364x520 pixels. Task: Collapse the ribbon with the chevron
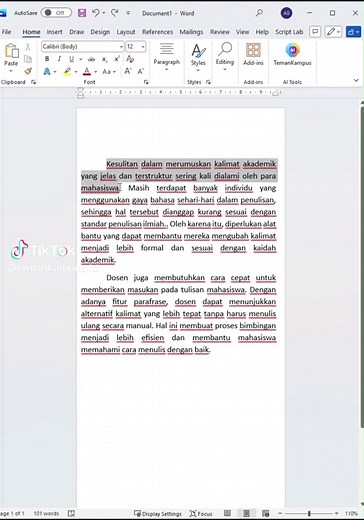(x=356, y=80)
